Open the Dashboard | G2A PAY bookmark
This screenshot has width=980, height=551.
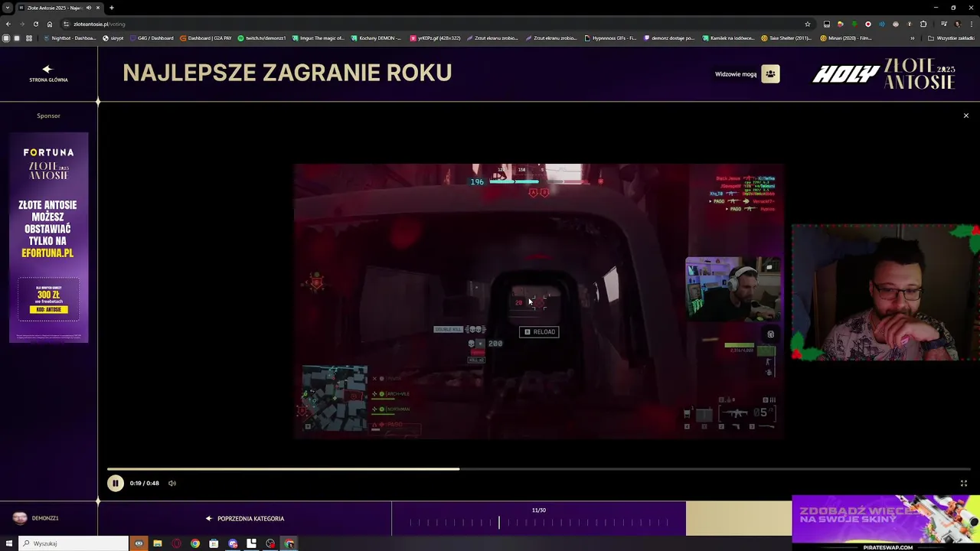point(206,37)
